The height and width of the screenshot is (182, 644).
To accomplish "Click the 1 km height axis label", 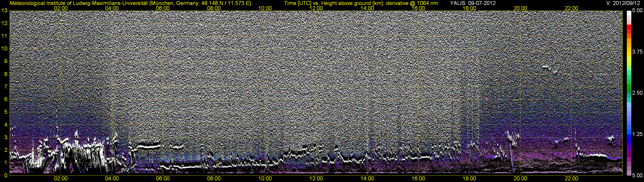I will 6,163.
